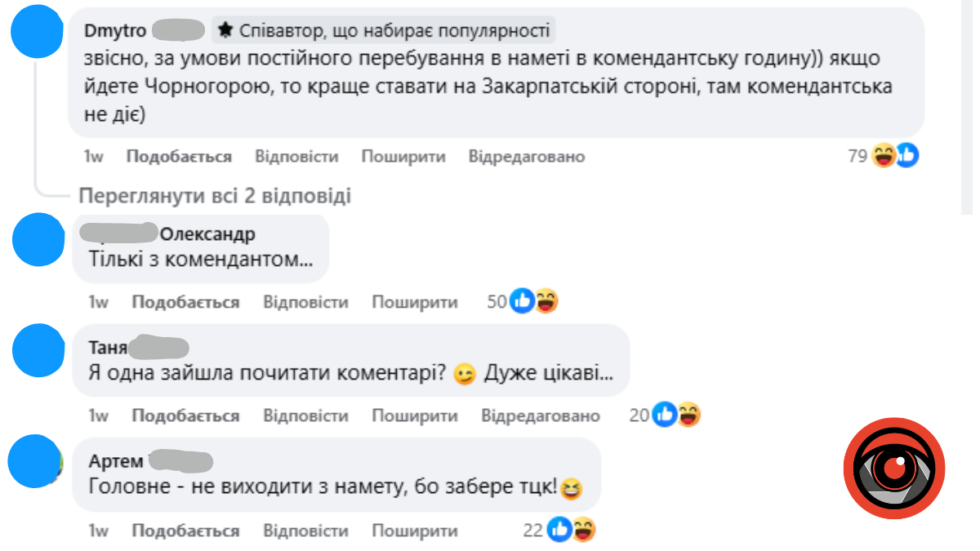Click the red eye logo icon
The image size is (980, 551).
click(893, 469)
